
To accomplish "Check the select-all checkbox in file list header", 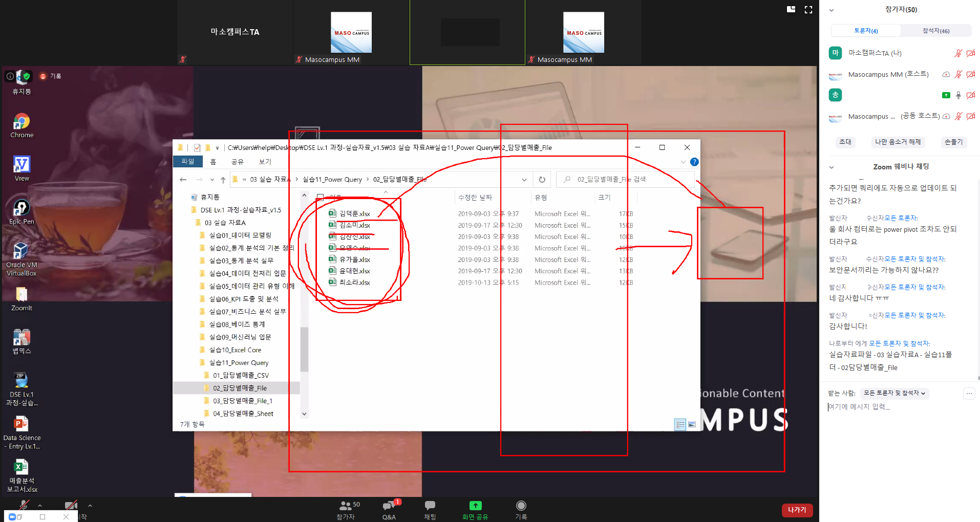I will (320, 198).
